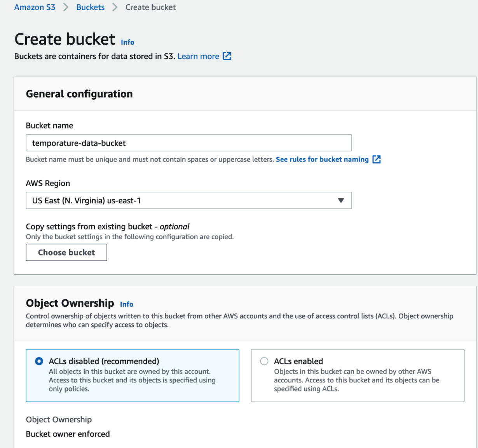
Task: Click the Choose bucket button
Action: [66, 252]
